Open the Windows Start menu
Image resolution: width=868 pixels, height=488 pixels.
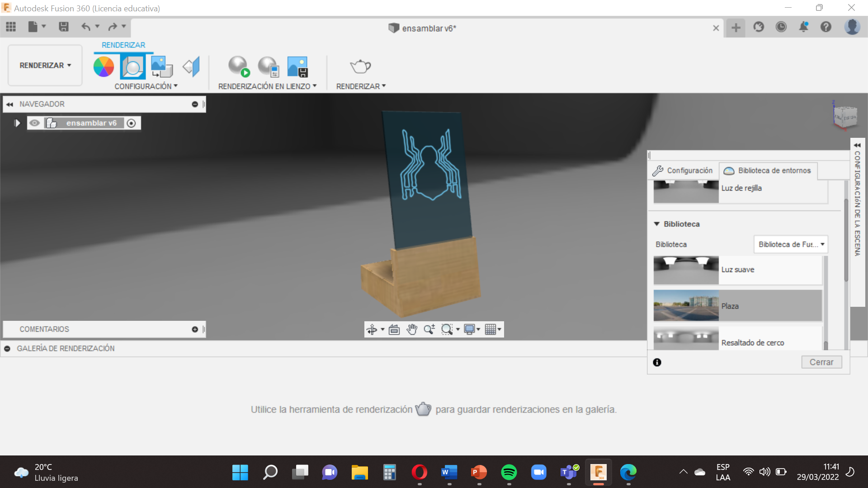[x=240, y=473]
